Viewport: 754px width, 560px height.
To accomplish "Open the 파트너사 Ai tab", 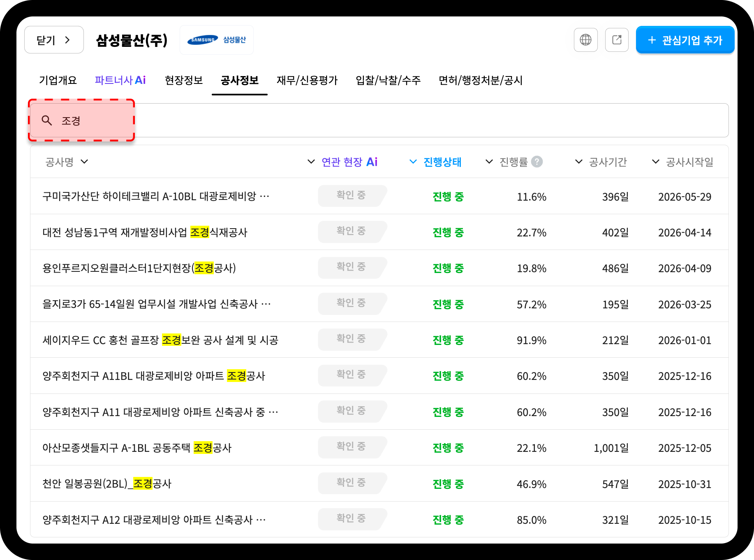I will tap(120, 80).
